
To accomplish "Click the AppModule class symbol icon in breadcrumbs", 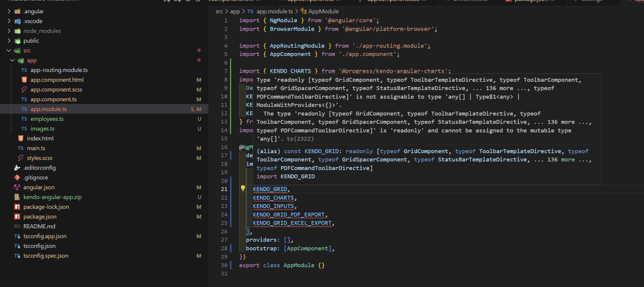I will [303, 11].
